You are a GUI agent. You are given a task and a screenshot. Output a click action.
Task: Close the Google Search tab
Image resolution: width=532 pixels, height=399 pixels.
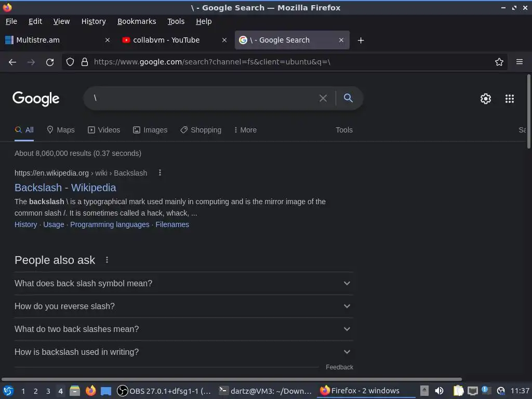(341, 41)
